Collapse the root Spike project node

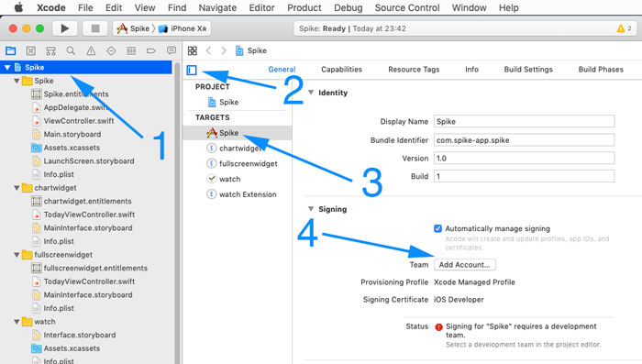(7, 67)
